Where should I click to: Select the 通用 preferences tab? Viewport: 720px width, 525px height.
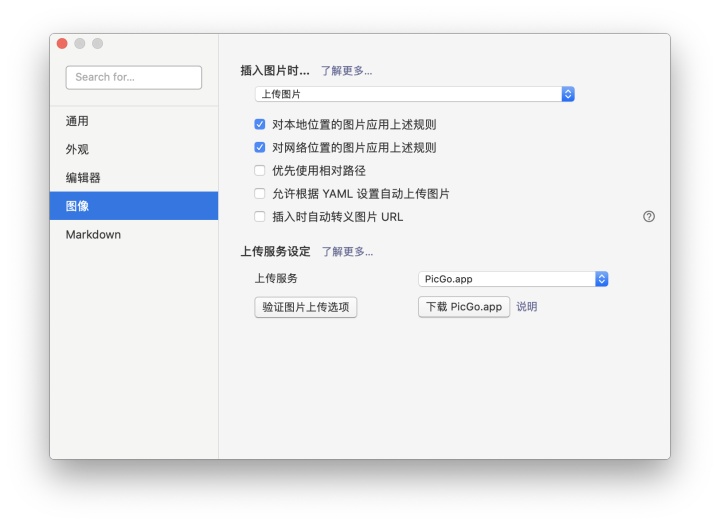tap(134, 121)
